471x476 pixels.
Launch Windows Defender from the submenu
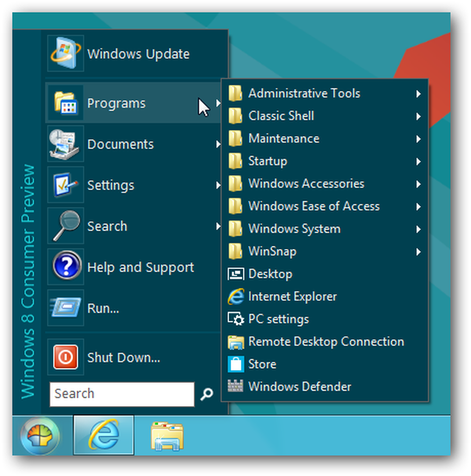(x=325, y=387)
